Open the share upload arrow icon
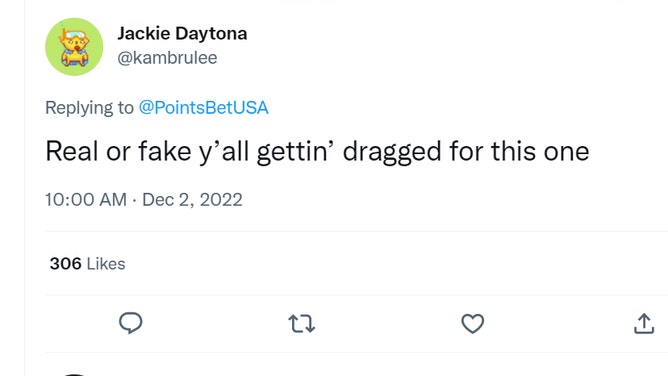 (644, 324)
